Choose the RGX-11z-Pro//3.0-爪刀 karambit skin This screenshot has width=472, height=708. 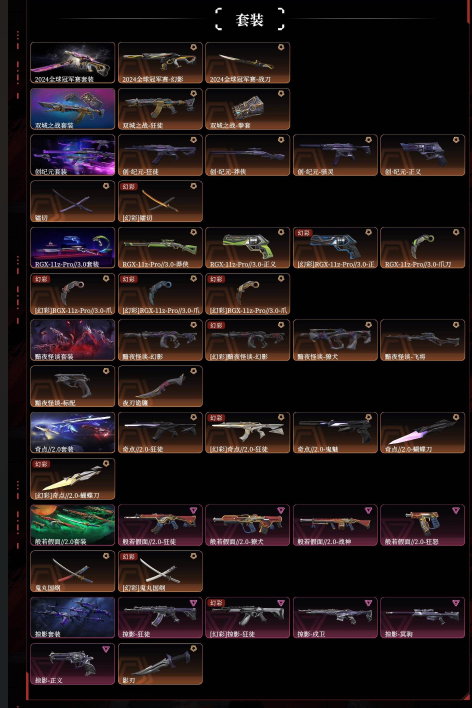pyautogui.click(x=422, y=248)
